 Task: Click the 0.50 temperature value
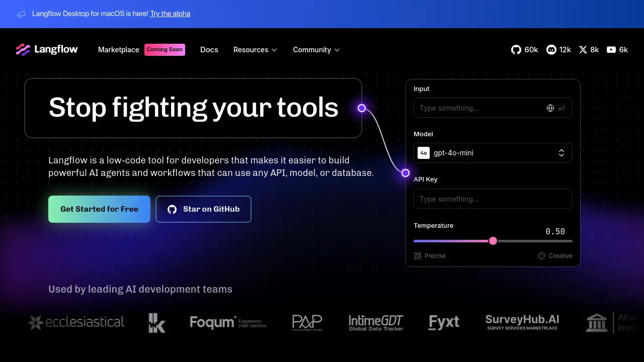(555, 232)
